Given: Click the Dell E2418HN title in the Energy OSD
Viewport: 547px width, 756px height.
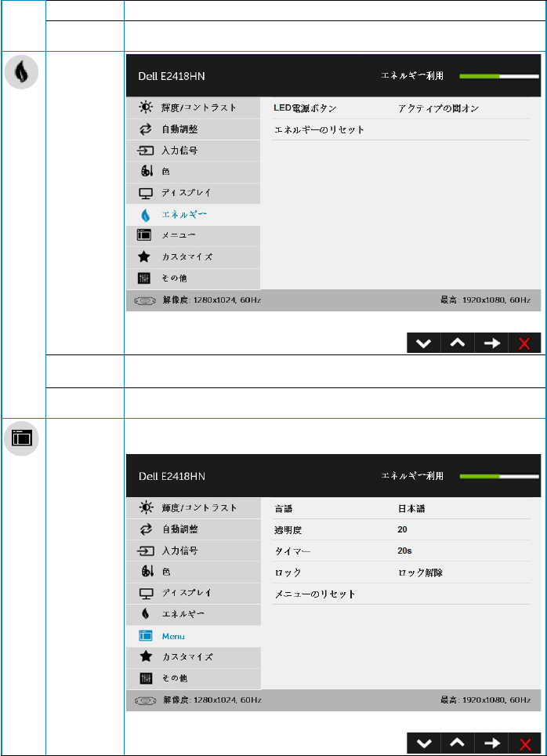Looking at the screenshot, I should (x=172, y=76).
